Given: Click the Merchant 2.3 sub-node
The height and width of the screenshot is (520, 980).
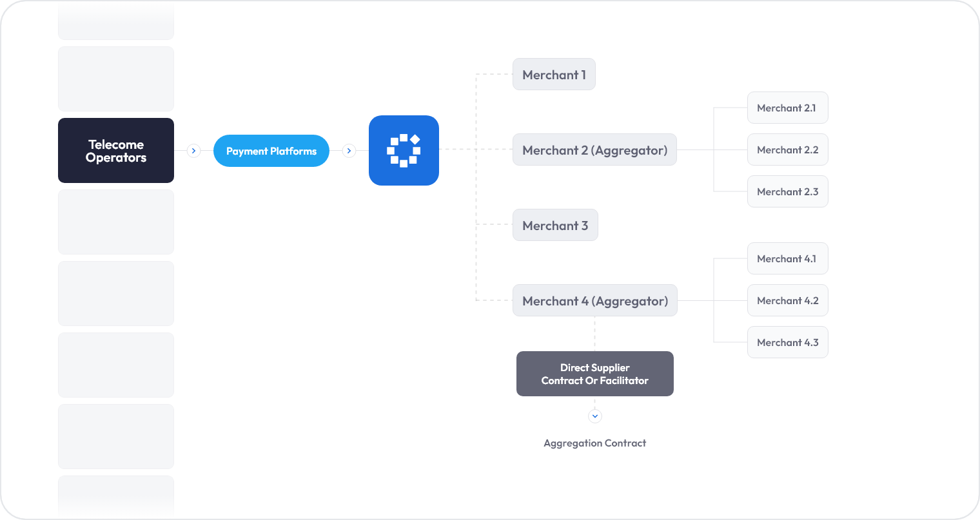Looking at the screenshot, I should click(x=787, y=192).
